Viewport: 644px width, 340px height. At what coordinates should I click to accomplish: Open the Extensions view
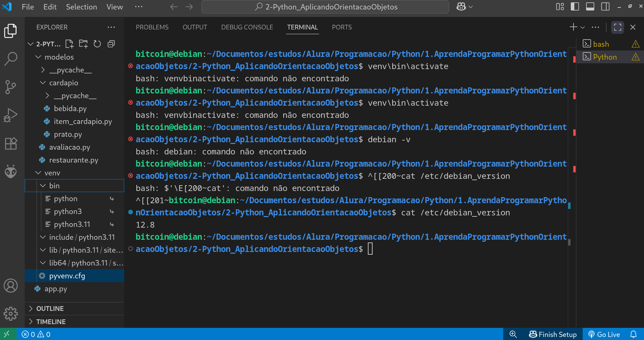10,143
